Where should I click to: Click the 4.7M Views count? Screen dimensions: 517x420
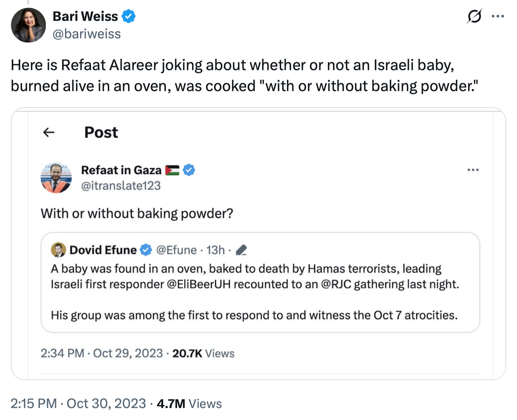189,404
